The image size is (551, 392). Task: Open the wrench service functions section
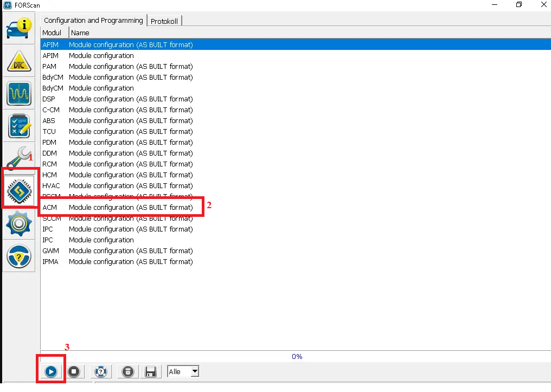(x=19, y=157)
